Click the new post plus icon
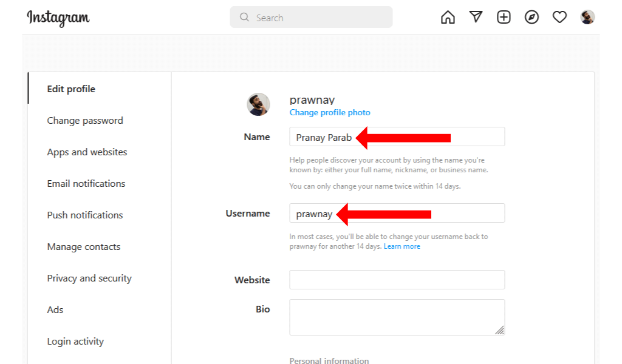The height and width of the screenshot is (364, 622). pyautogui.click(x=504, y=18)
